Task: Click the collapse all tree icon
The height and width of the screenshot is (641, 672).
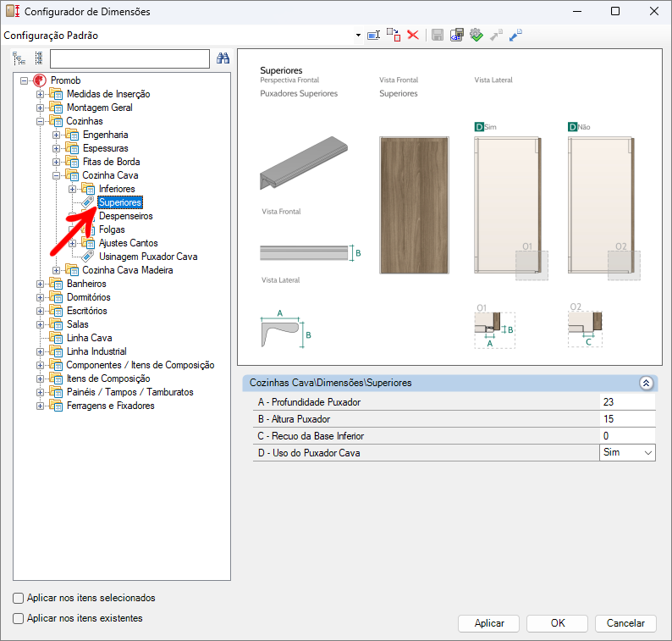Action: click(x=38, y=58)
